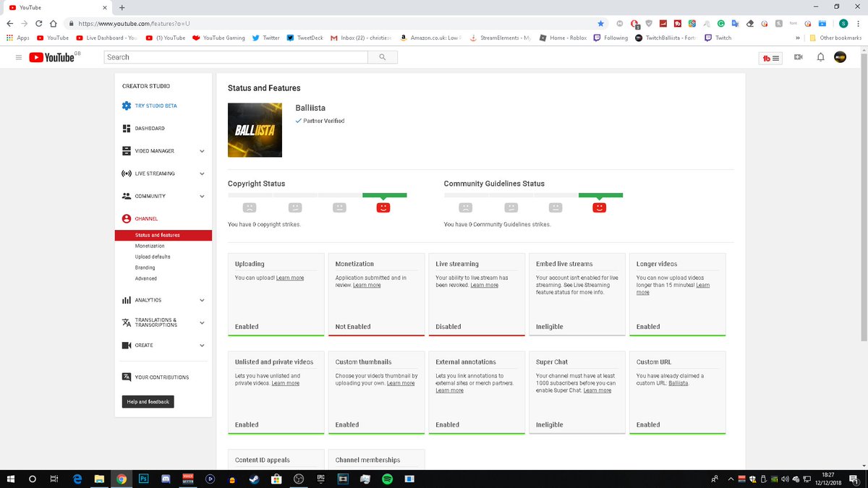Open the Advanced sub-item
This screenshot has height=488, width=868.
(145, 278)
